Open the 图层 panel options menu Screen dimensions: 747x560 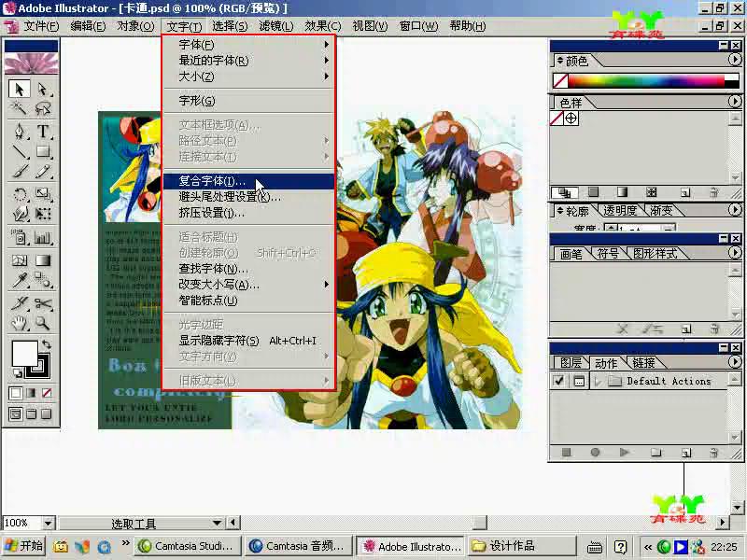pyautogui.click(x=735, y=362)
